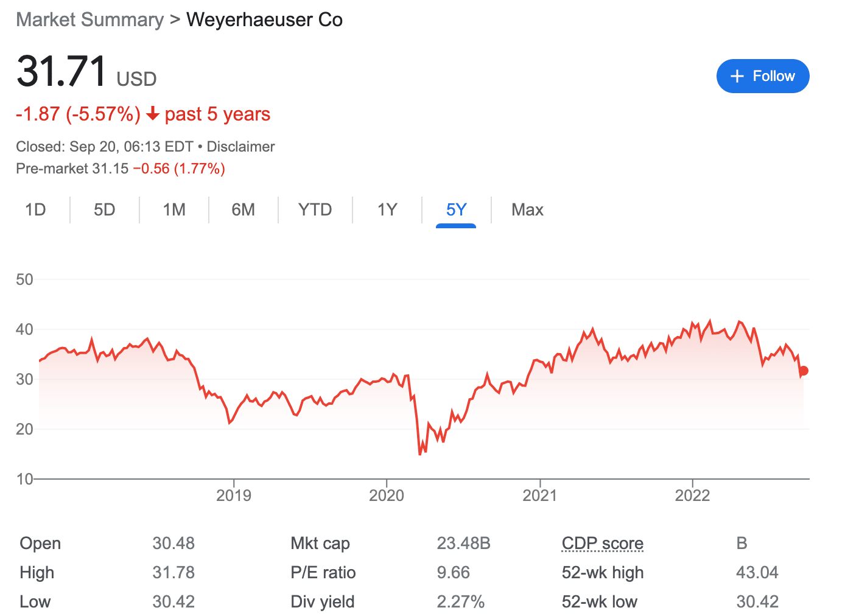
Task: Select the active 5Y tab
Action: [x=456, y=210]
